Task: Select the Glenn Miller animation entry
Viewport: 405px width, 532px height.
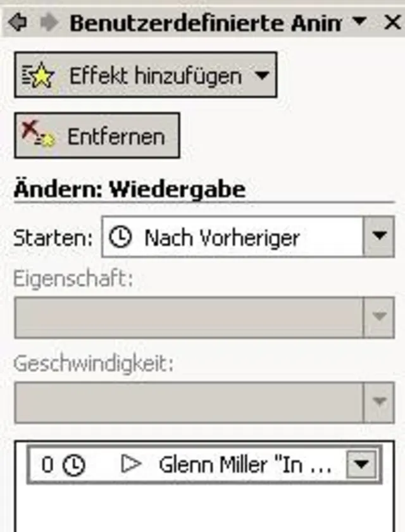Action: tap(204, 464)
